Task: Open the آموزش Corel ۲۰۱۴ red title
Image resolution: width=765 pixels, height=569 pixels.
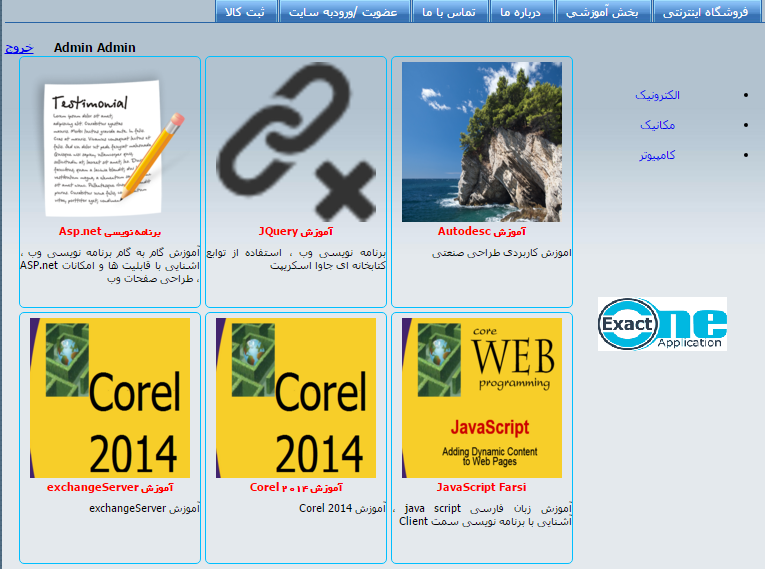Action: [296, 487]
